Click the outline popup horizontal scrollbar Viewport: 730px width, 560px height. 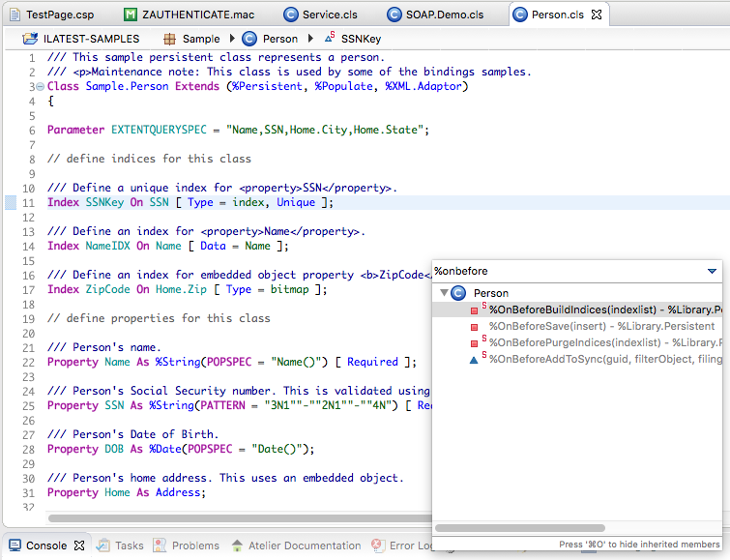coord(519,528)
